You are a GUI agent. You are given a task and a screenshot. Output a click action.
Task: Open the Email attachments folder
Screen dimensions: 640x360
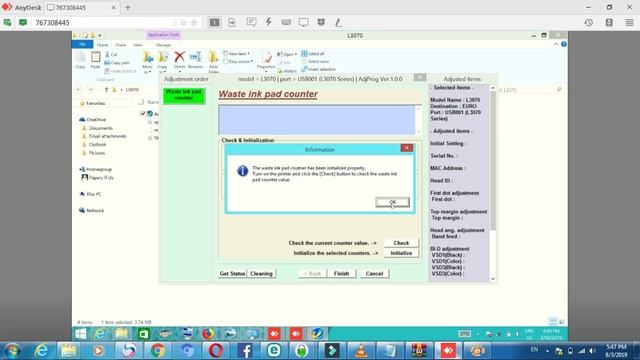click(104, 136)
